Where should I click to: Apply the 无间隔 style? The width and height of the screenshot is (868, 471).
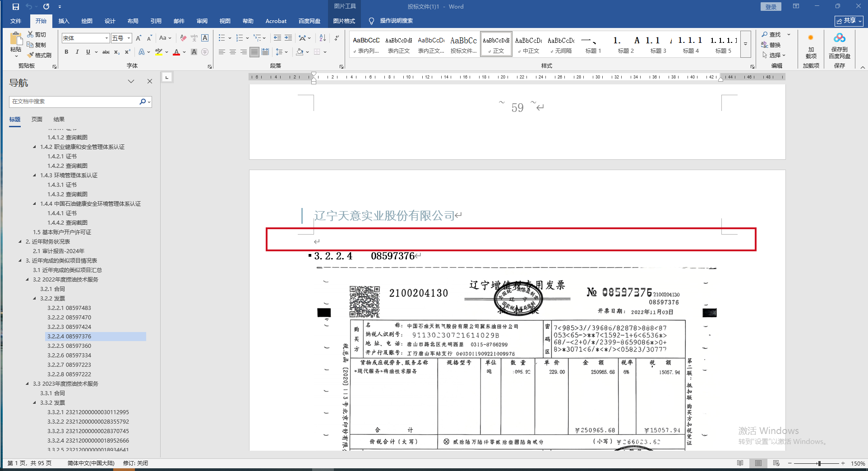point(561,44)
